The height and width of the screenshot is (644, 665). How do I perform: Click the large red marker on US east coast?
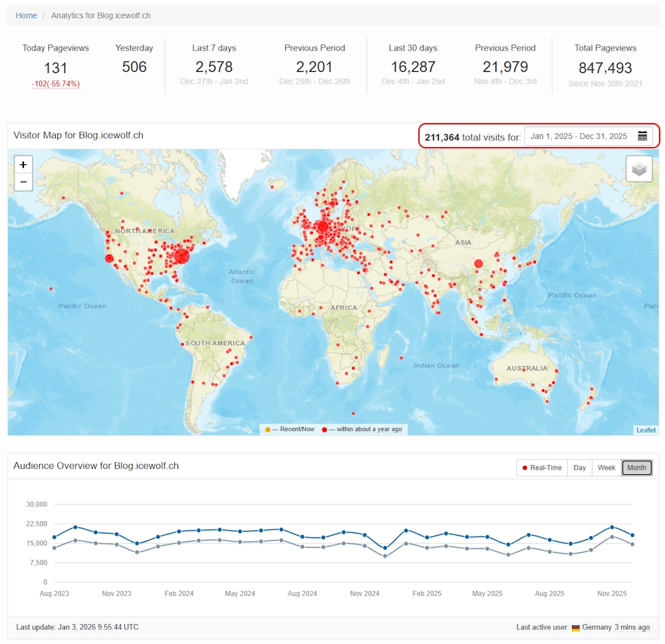(x=182, y=256)
